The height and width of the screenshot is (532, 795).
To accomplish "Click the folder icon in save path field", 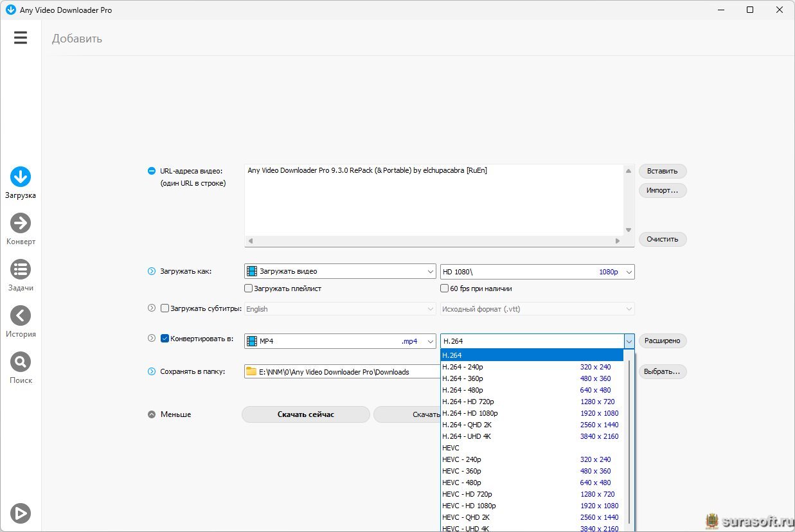I will [251, 371].
